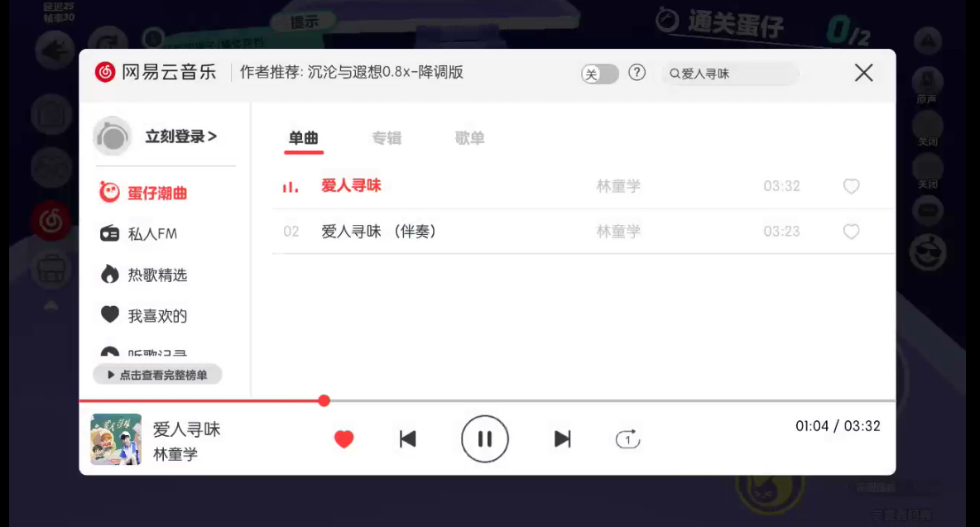980x527 pixels.
Task: Click the playback progress bar handle
Action: point(324,401)
